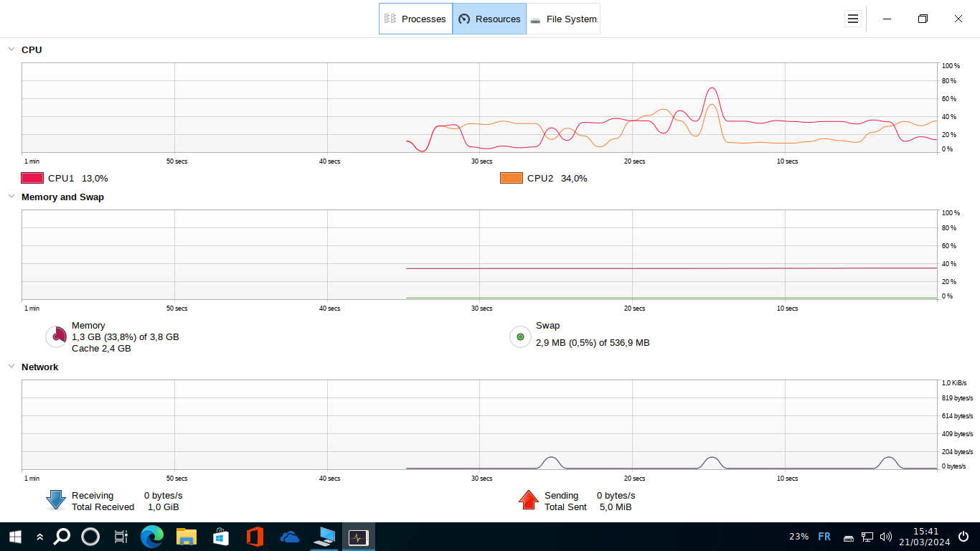980x551 pixels.
Task: Collapse the Network section
Action: click(11, 367)
